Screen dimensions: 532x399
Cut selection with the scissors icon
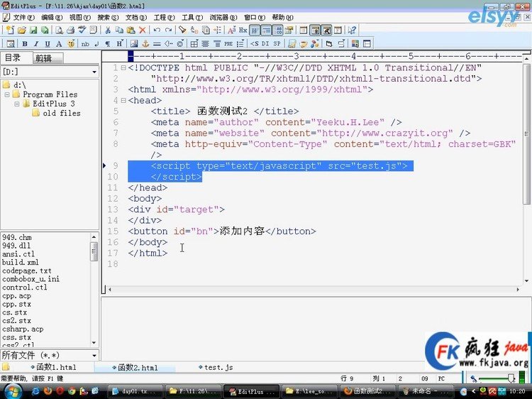click(x=108, y=31)
